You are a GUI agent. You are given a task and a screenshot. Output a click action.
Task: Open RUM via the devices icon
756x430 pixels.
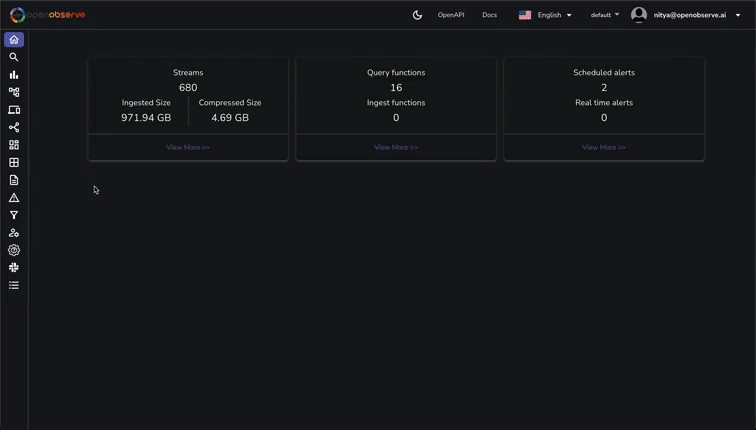[14, 110]
